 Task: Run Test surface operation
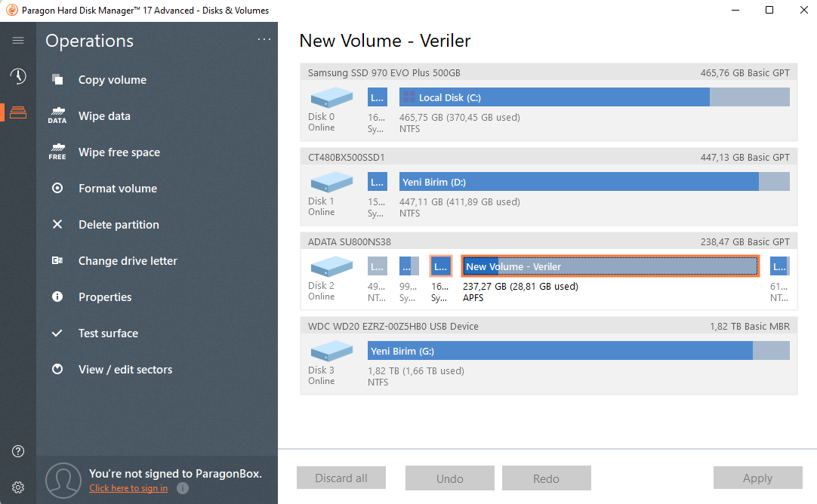[108, 333]
